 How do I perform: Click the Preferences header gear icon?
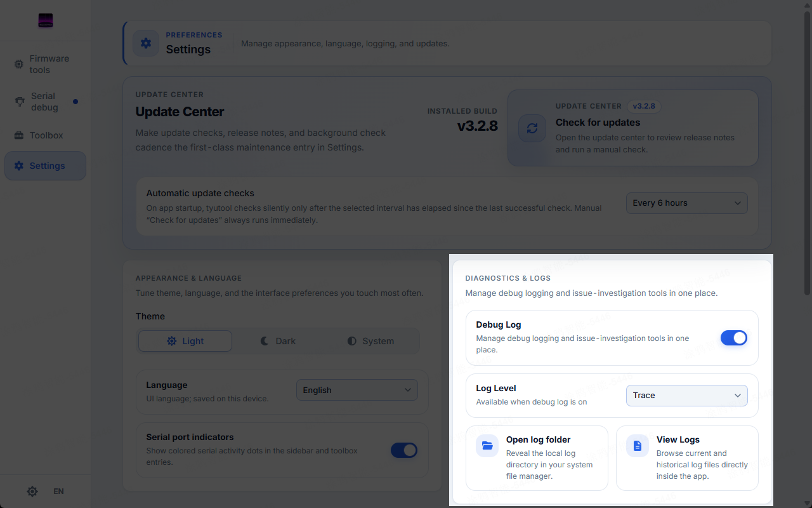[146, 43]
